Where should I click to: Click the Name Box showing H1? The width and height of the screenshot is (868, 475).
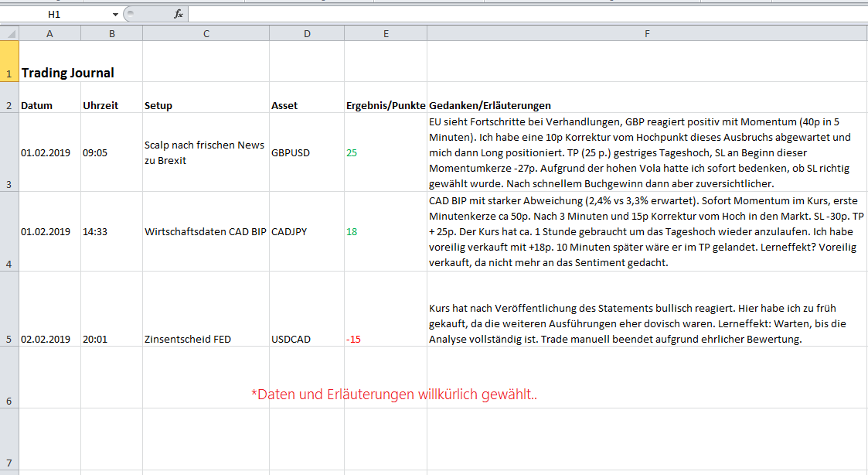58,13
